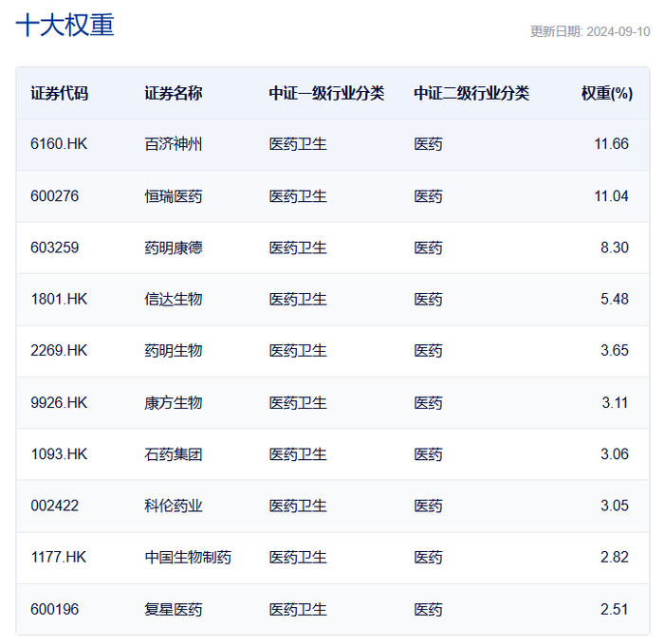Select security name 恒瑞医药
This screenshot has height=644, width=664.
click(174, 196)
